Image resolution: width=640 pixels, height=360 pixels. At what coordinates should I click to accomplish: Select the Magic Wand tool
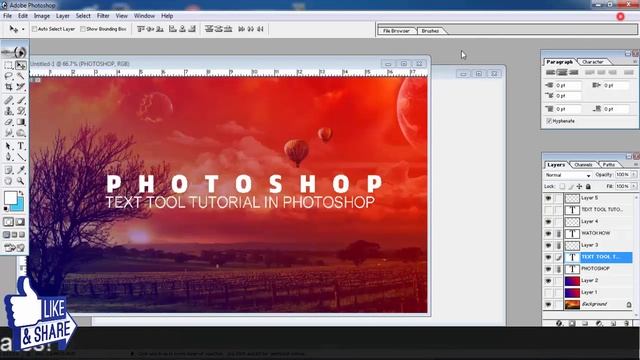click(x=20, y=76)
